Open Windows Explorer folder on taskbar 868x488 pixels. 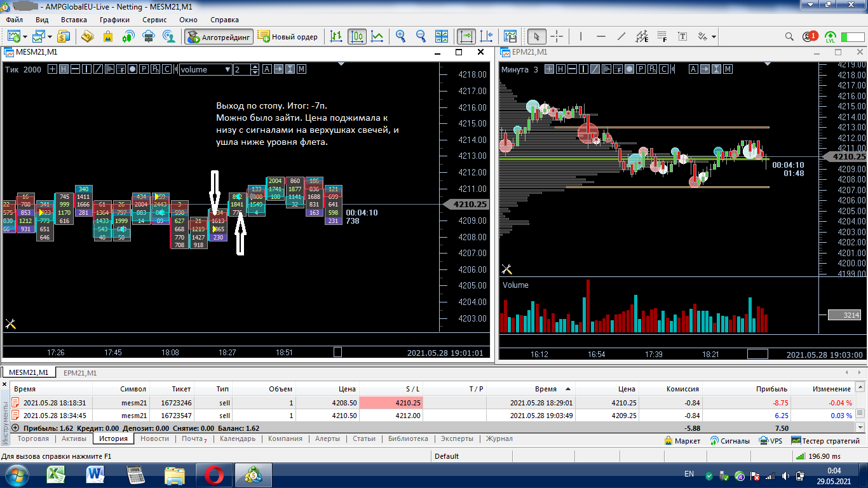(174, 474)
